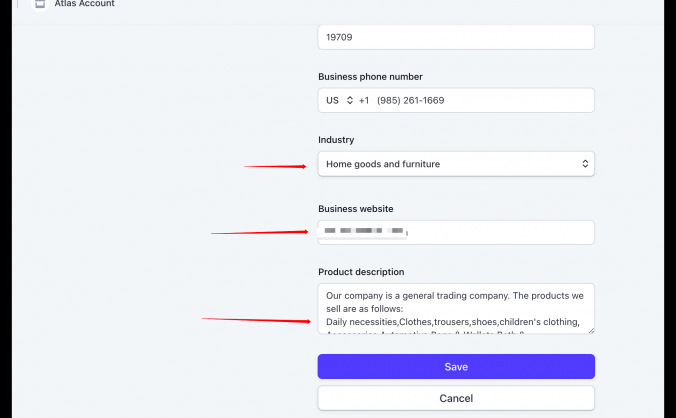This screenshot has height=418, width=676.
Task: Click the Product description label
Action: coord(361,271)
